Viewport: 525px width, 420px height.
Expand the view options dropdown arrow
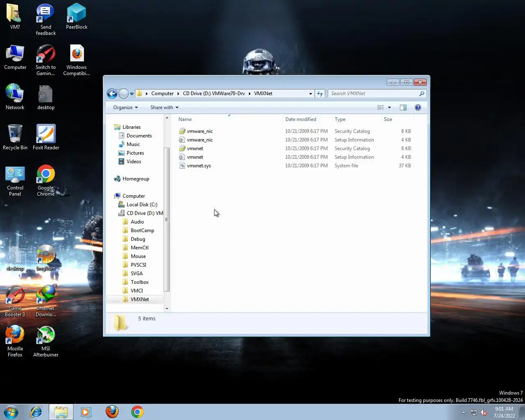point(389,107)
